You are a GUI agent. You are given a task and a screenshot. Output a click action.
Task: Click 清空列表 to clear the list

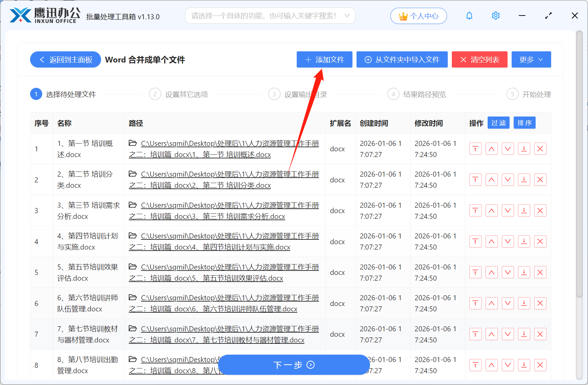pos(480,59)
